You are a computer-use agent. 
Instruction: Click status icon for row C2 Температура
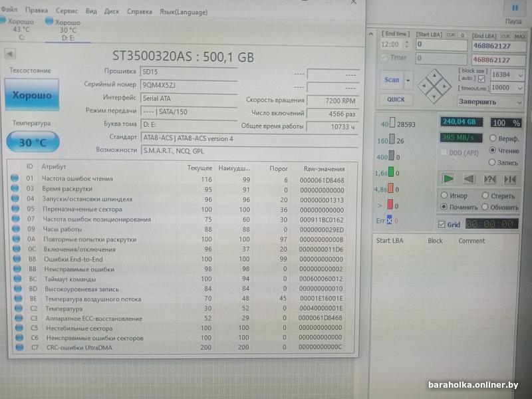[19, 309]
